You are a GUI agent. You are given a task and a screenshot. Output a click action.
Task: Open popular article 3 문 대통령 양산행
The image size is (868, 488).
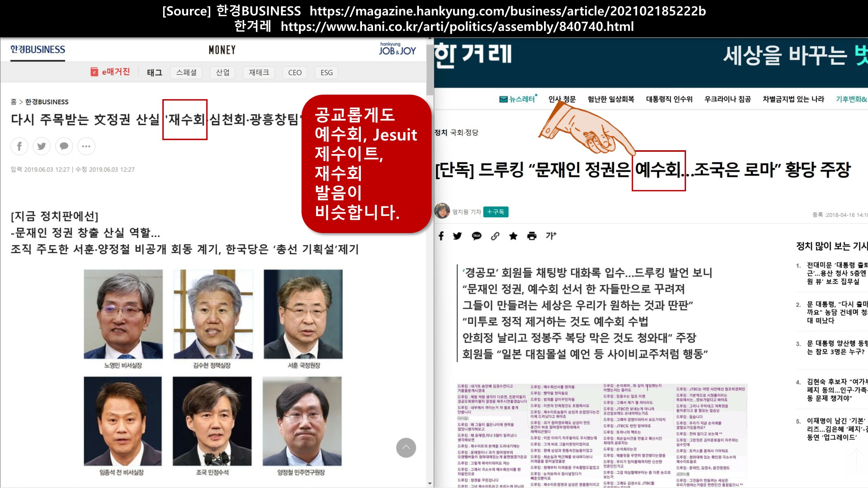click(x=837, y=348)
